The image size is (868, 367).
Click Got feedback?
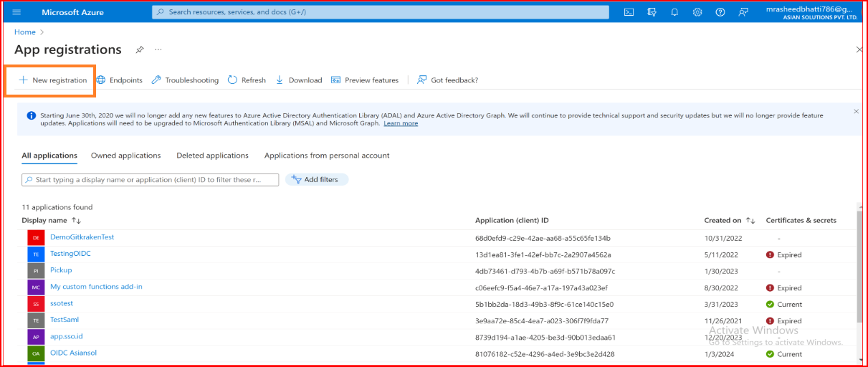click(447, 80)
